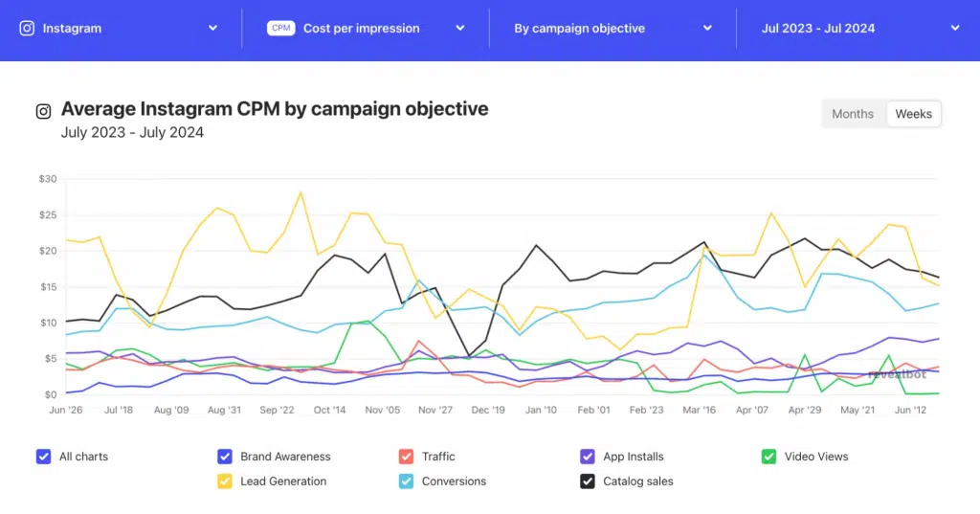Screen dimensions: 980x514
Task: Uncheck Lead Generation in legend
Action: click(225, 481)
